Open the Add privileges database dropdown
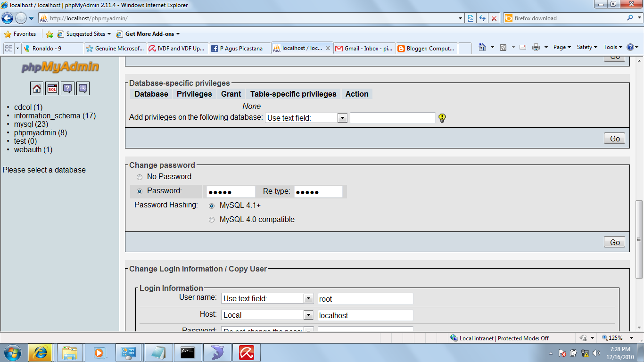Viewport: 644px width, 362px height. (306, 118)
